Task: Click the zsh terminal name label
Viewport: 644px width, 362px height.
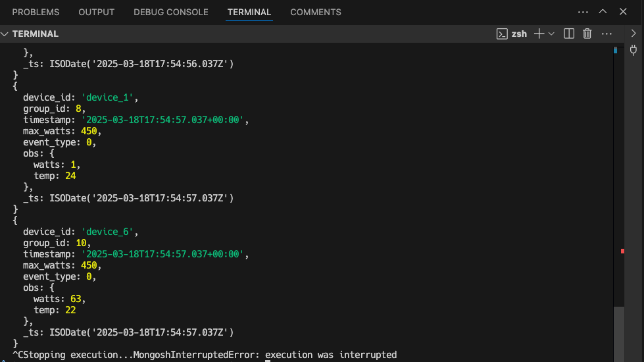Action: pos(519,34)
